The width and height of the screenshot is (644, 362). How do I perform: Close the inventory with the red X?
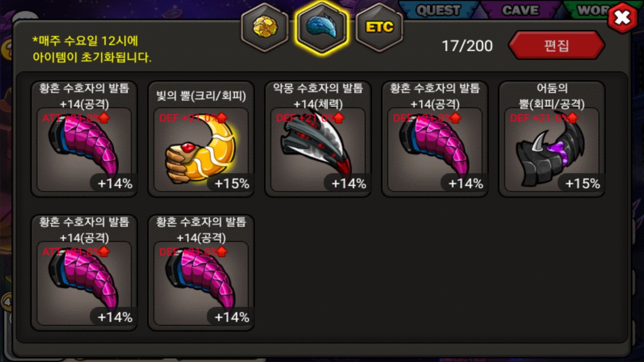pyautogui.click(x=623, y=18)
